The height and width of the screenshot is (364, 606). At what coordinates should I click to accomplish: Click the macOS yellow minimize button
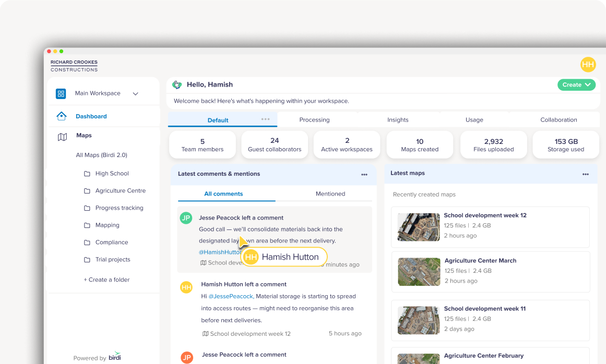click(x=55, y=51)
